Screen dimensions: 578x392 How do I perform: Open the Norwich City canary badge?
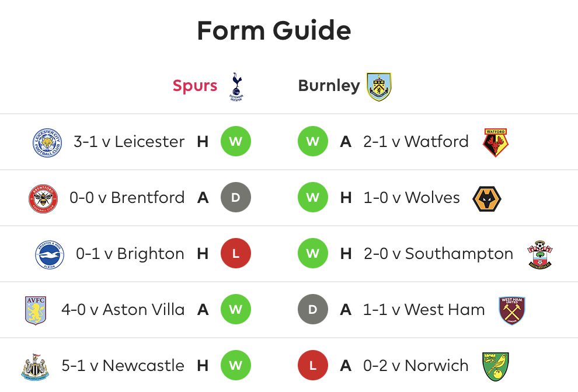pyautogui.click(x=496, y=366)
